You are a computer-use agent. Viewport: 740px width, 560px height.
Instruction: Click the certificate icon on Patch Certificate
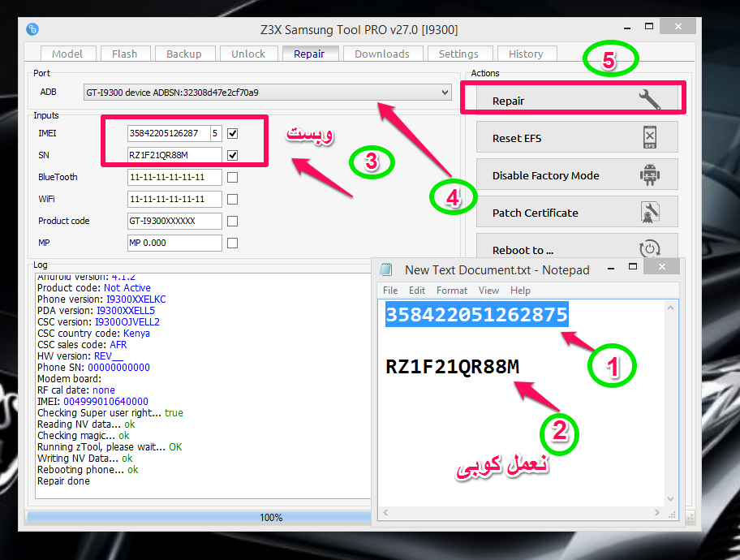click(x=650, y=213)
